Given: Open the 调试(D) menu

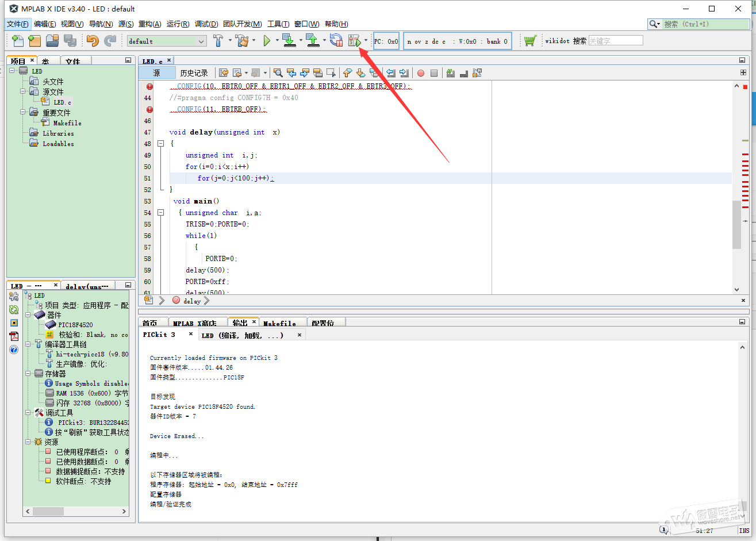Looking at the screenshot, I should [206, 24].
